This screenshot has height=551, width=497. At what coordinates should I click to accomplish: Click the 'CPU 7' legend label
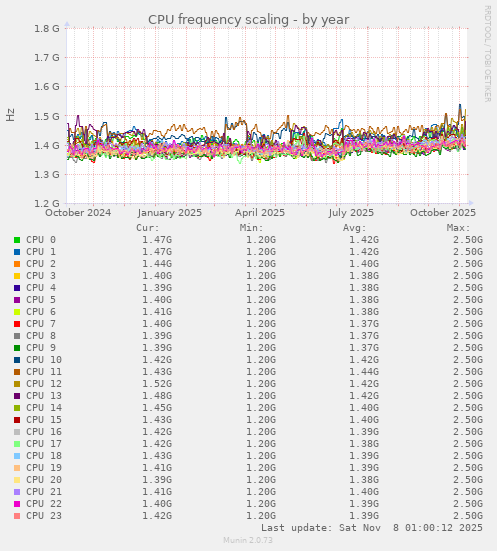(41, 324)
